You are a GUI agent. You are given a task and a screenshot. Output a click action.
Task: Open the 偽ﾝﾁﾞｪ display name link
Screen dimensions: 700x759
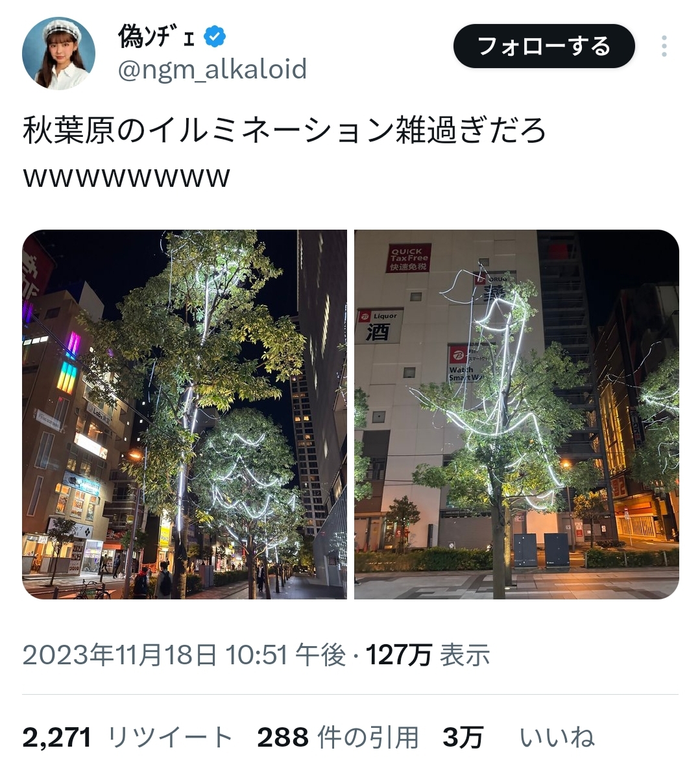[156, 37]
